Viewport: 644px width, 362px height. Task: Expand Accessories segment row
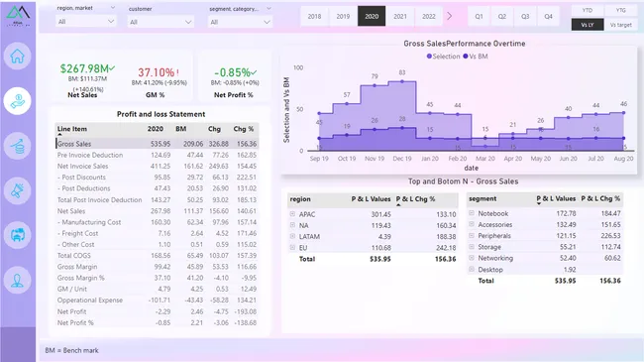pyautogui.click(x=472, y=224)
